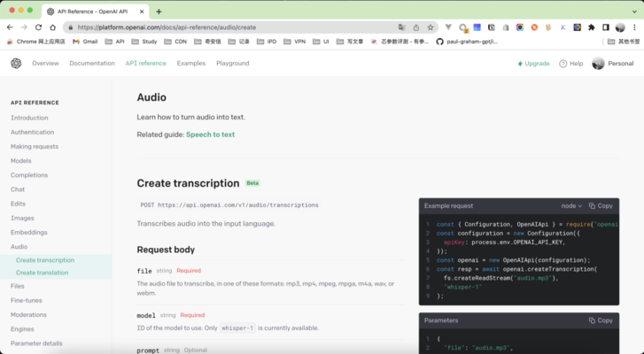Viewport: 644px width, 354px height.
Task: Open the API bookmarks folder
Action: [x=114, y=42]
